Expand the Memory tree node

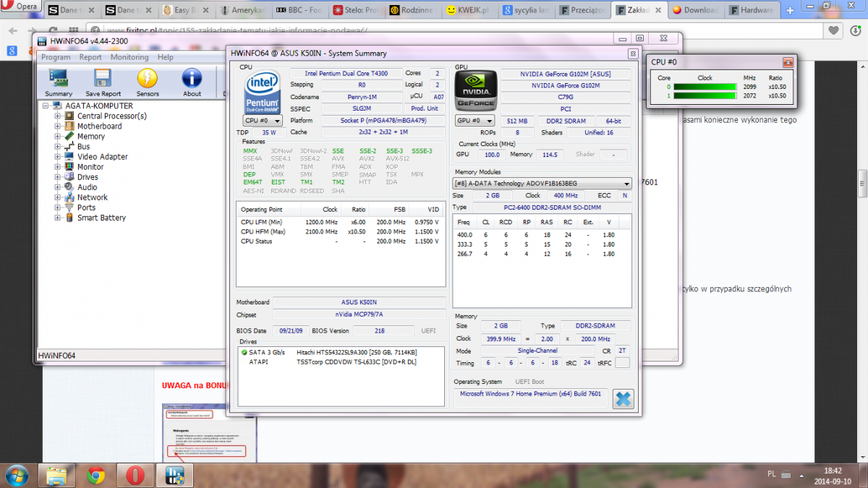coord(58,136)
